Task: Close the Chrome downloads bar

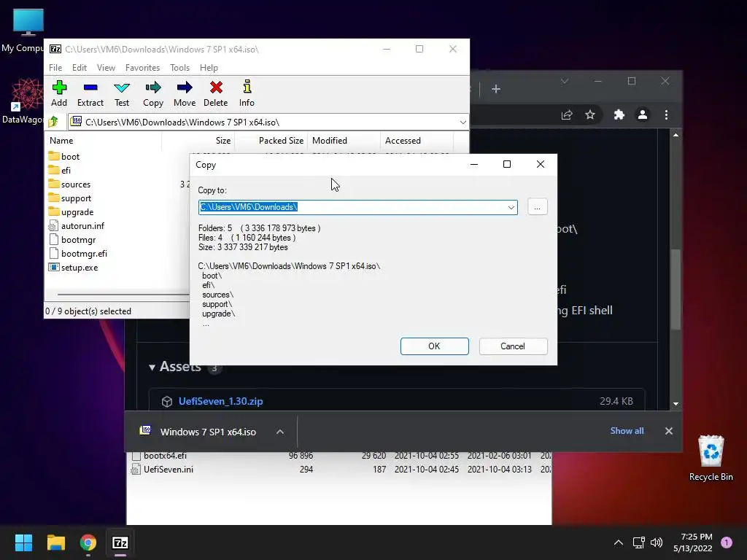Action: point(669,431)
